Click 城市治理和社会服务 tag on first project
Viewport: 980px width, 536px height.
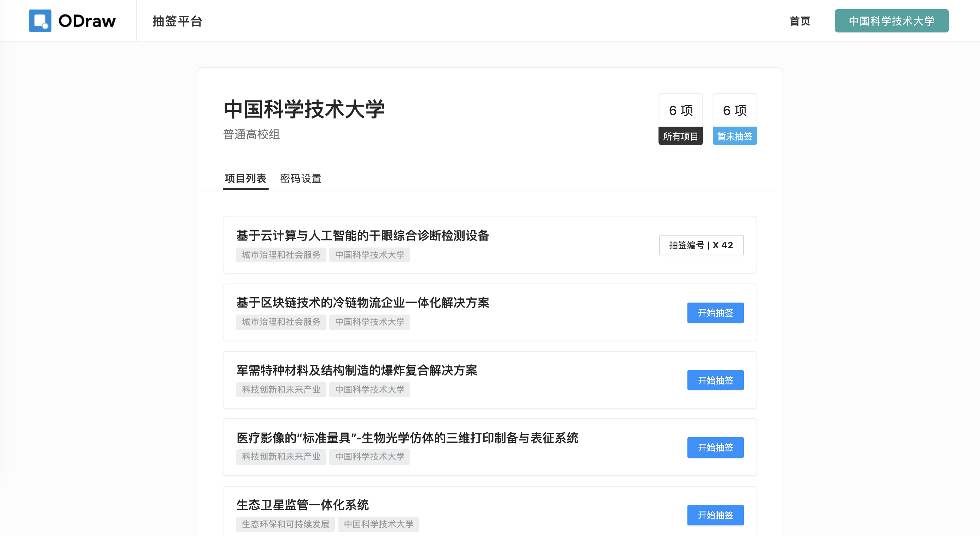(x=281, y=255)
